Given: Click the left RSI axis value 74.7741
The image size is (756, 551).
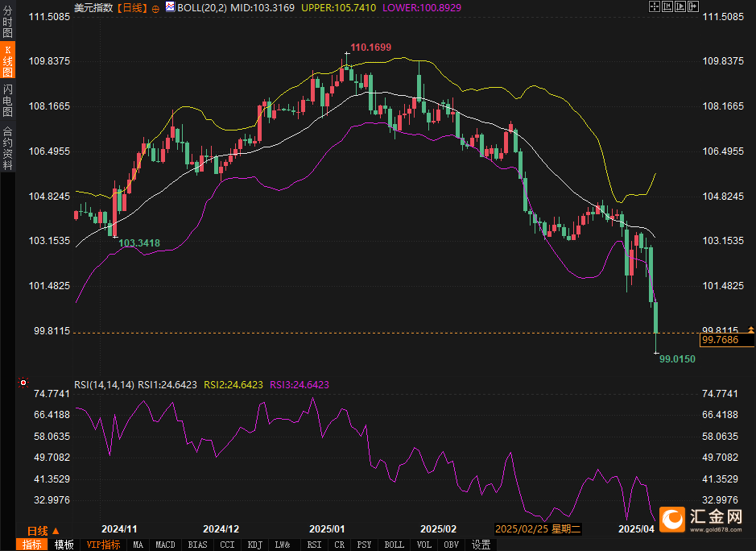Looking at the screenshot, I should (x=52, y=394).
